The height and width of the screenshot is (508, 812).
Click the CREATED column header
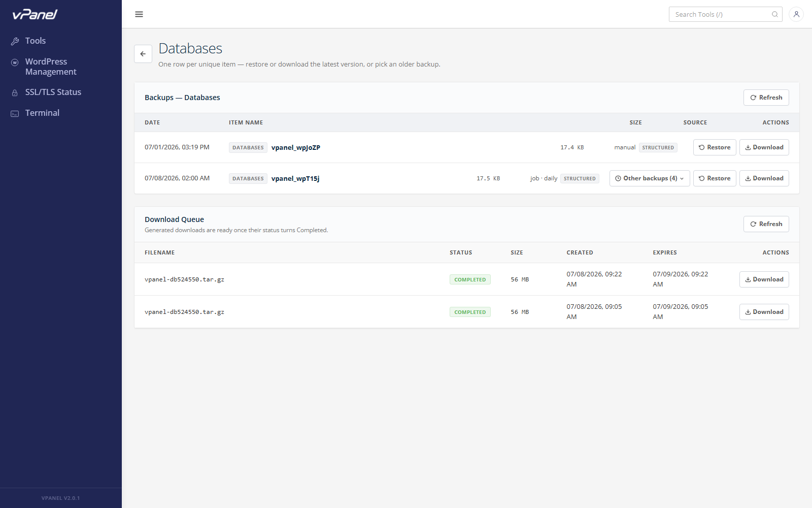tap(580, 252)
